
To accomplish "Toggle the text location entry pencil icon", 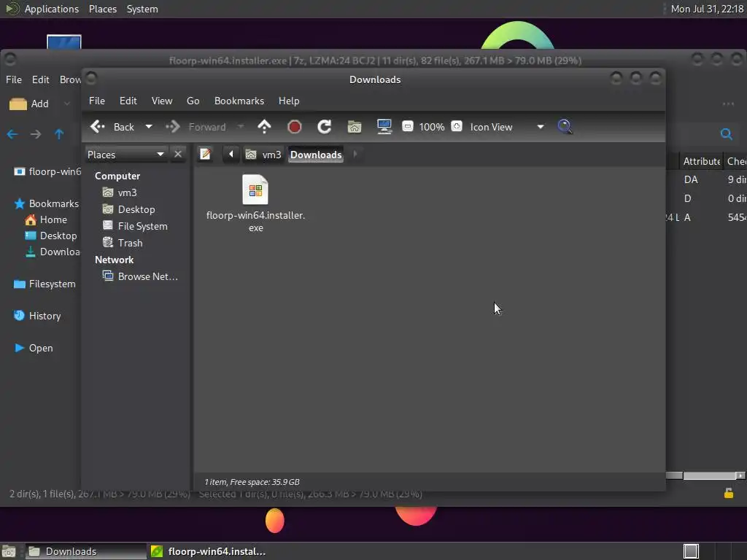I will click(205, 155).
